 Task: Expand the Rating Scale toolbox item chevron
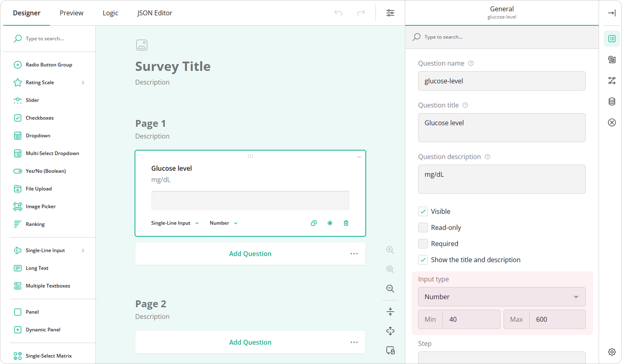tap(83, 82)
